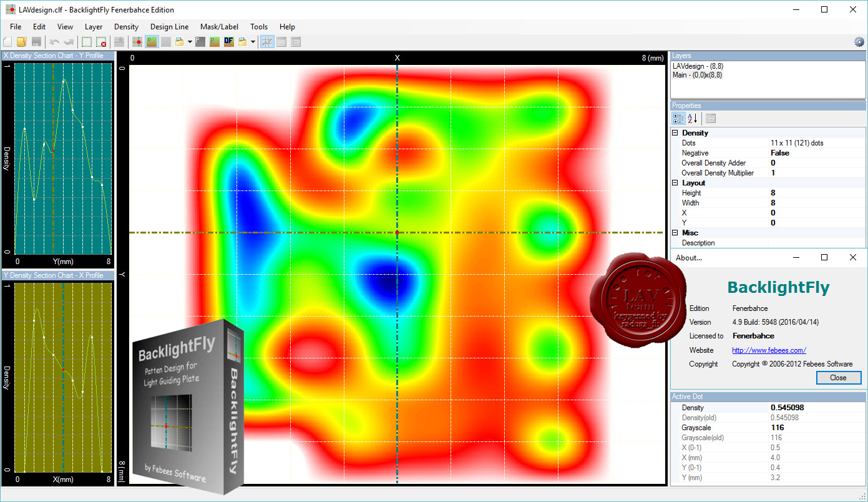
Task: Open the Design Line menu
Action: (x=170, y=27)
